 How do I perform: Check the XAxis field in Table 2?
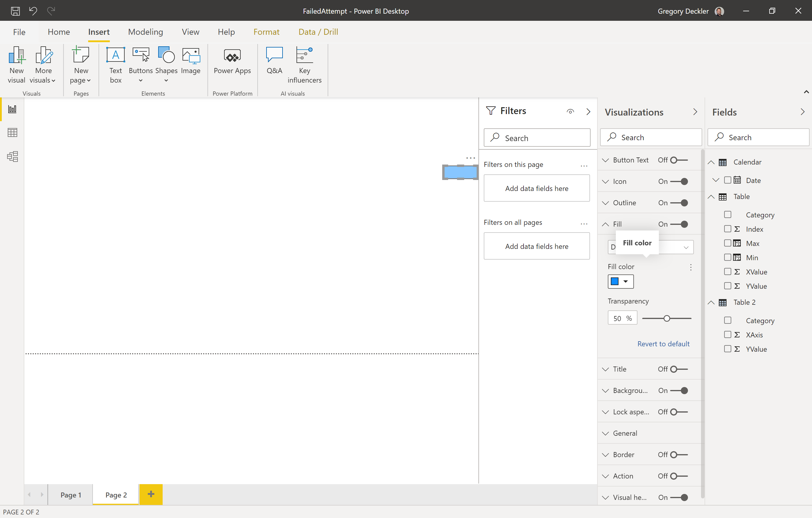point(728,334)
